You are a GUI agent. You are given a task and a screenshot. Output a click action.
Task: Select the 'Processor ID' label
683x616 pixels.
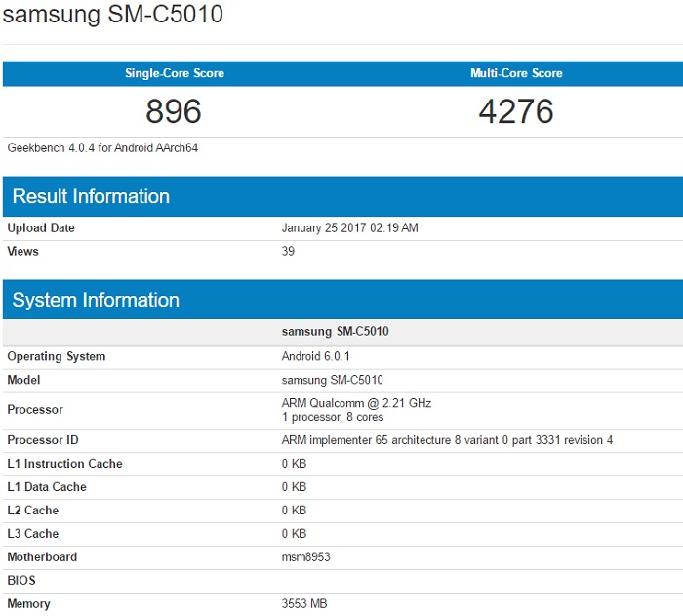tap(43, 440)
